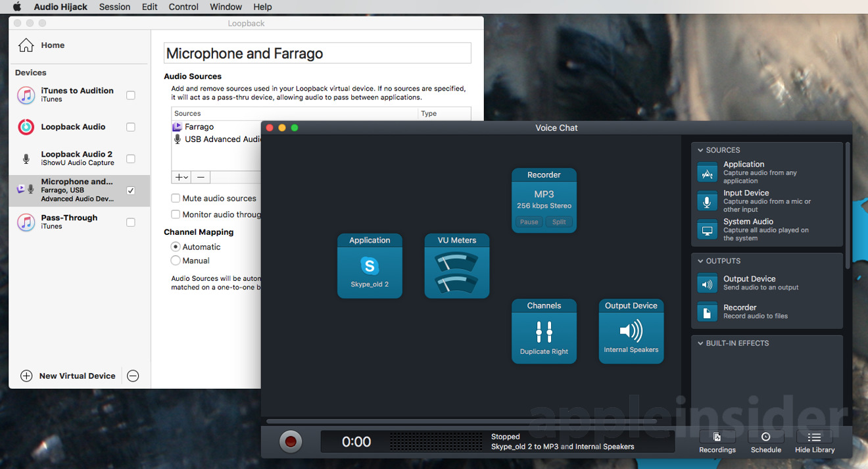Click the Loopback Audio 2 microphone icon

26,159
